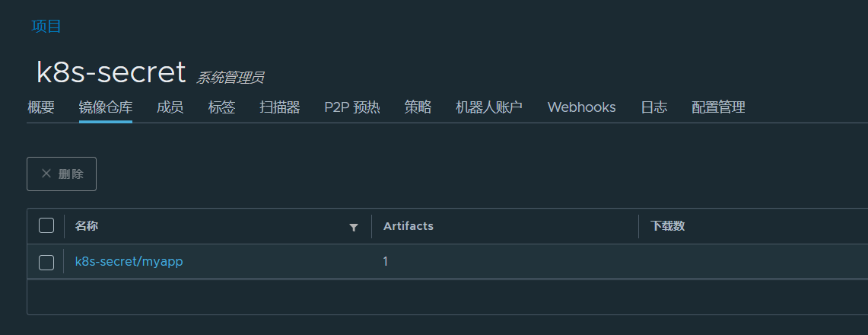
Task: Go to the 标签 tab
Action: click(x=221, y=107)
